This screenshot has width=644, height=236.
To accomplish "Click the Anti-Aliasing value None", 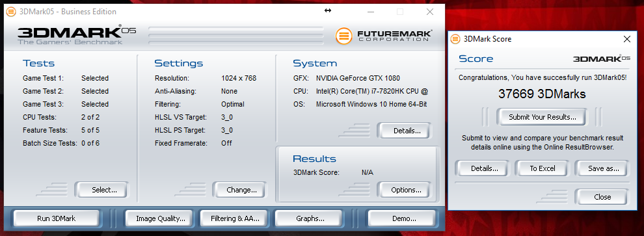I will 229,91.
